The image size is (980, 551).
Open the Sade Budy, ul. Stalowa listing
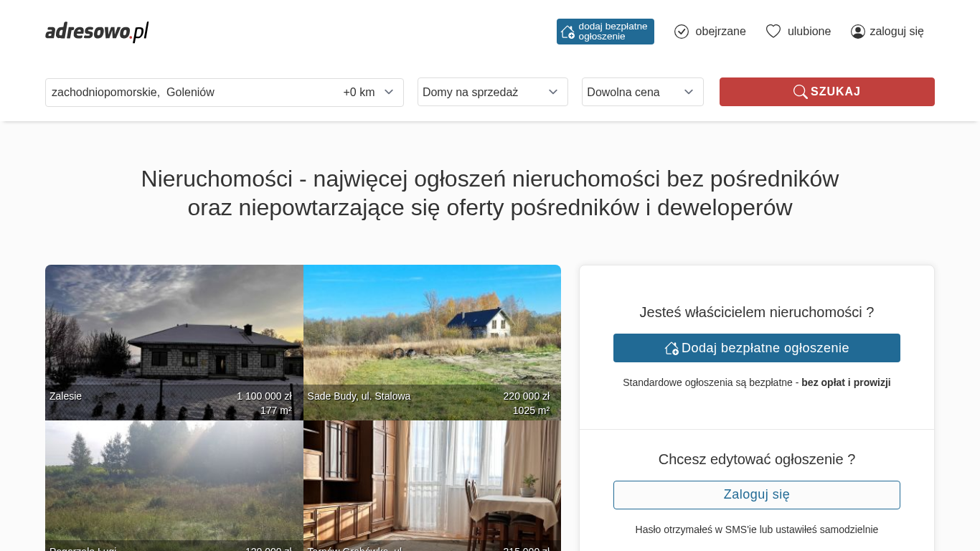(x=432, y=337)
